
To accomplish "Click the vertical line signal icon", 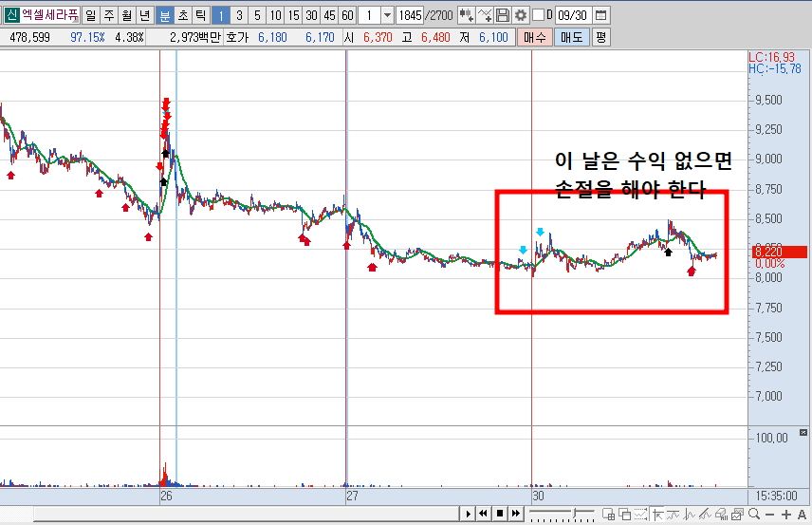I will click(x=690, y=515).
